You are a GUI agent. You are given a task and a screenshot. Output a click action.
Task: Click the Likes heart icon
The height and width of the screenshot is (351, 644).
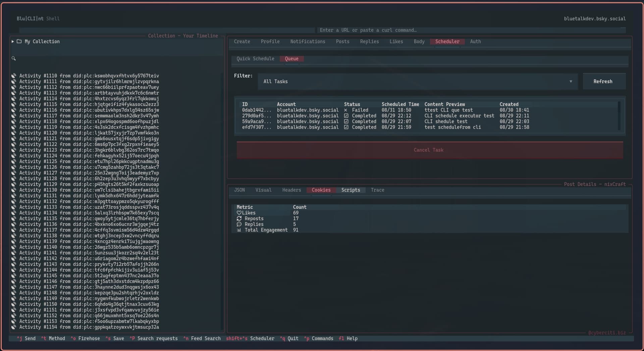(x=239, y=213)
